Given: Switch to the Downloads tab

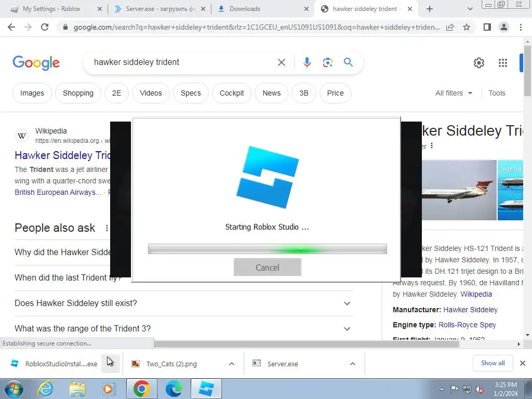Looking at the screenshot, I should [x=263, y=9].
